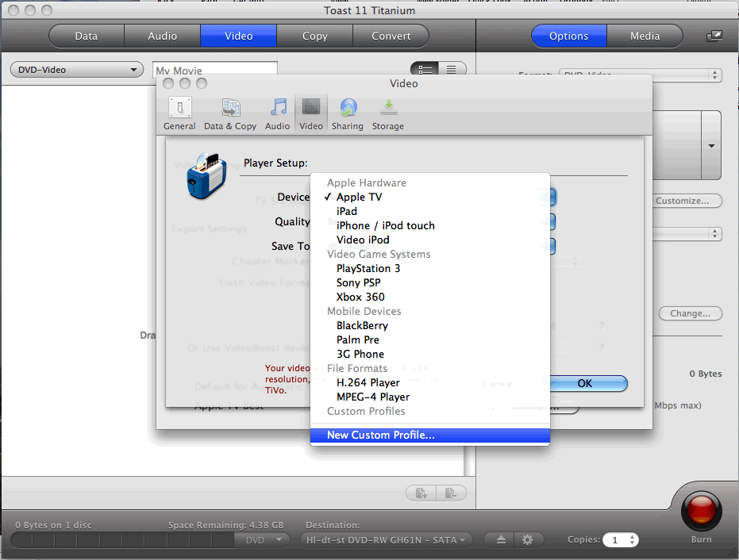Switch to detailed list view icon
Screen dimensions: 739x560
click(425, 70)
